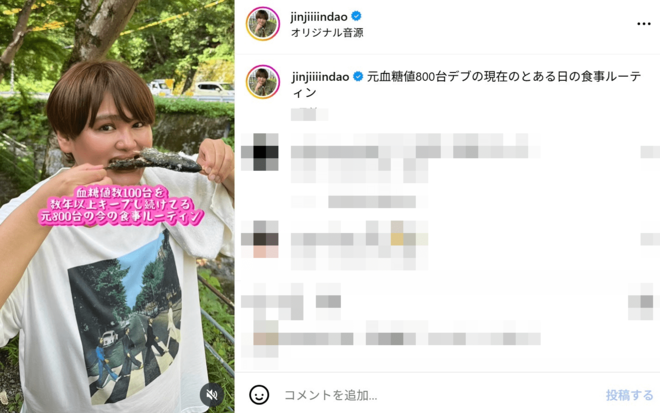This screenshot has height=413, width=660.
Task: Click the jinjiiiindao username in the caption
Action: point(320,77)
